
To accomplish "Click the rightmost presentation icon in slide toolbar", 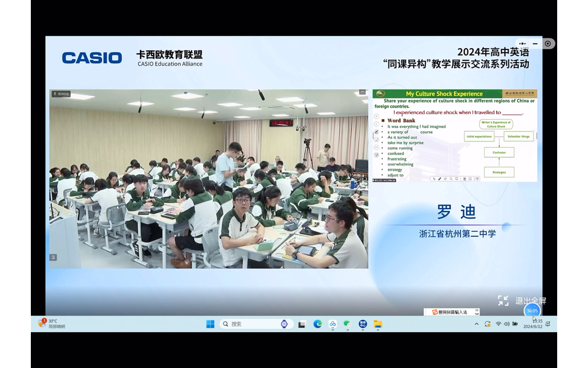I will (477, 179).
